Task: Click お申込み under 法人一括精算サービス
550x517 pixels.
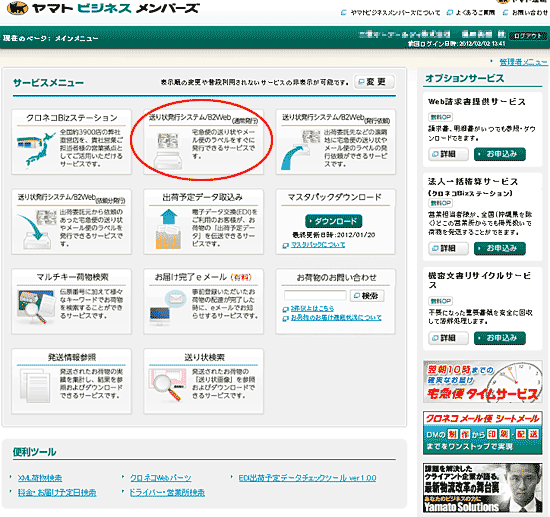Action: [x=499, y=248]
